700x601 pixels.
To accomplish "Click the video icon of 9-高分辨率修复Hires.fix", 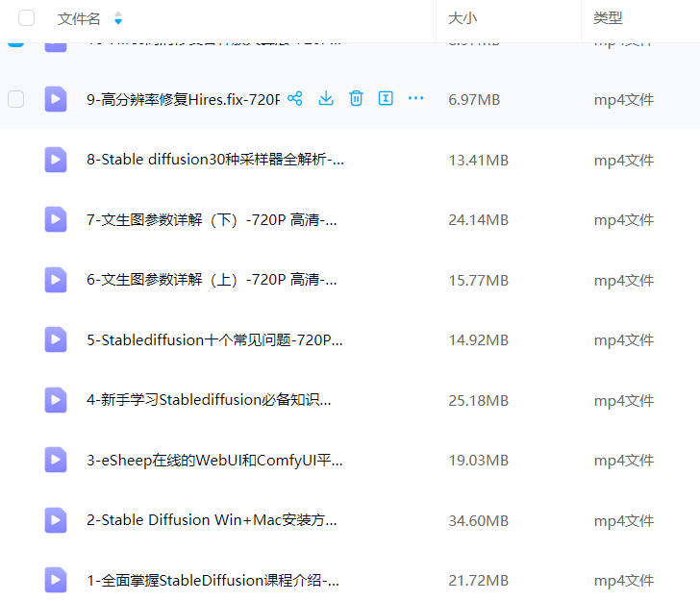I will coord(56,99).
